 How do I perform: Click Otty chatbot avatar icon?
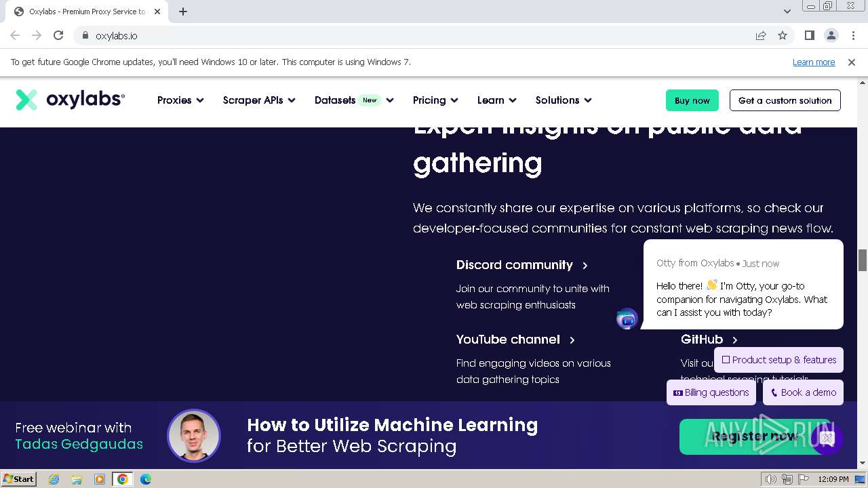pyautogui.click(x=627, y=318)
